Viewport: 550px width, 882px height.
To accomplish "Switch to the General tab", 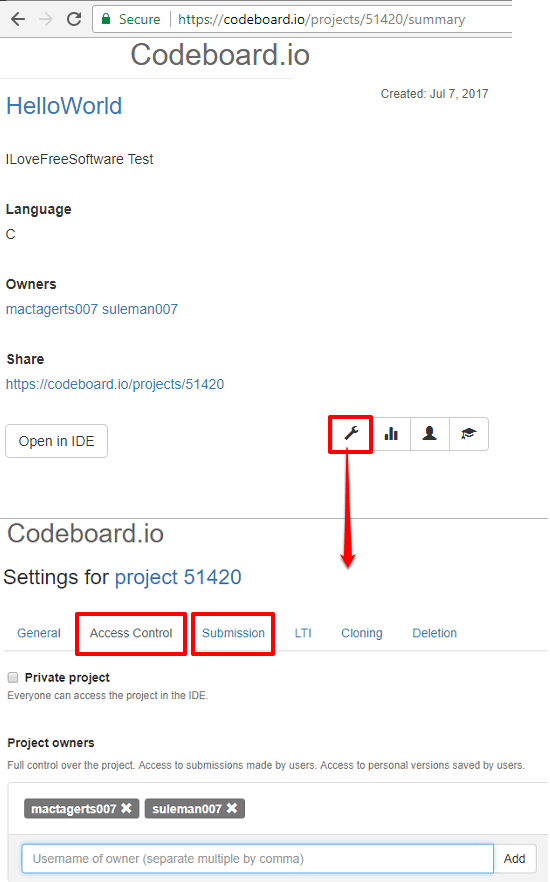I will pos(39,633).
